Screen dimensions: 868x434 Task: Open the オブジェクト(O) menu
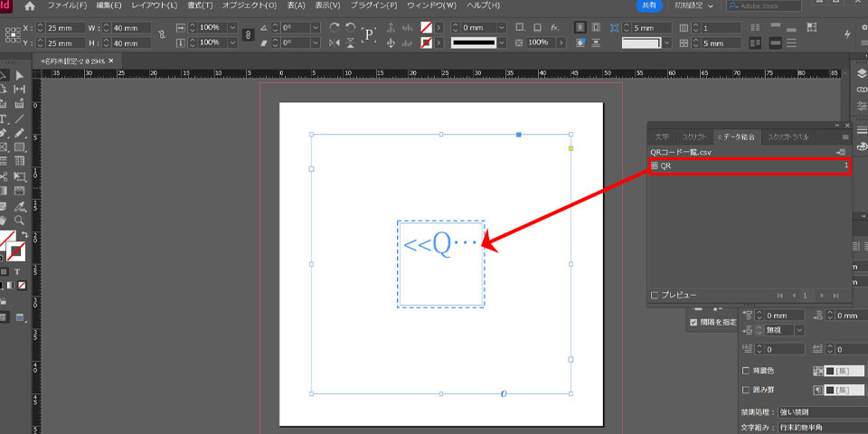248,6
